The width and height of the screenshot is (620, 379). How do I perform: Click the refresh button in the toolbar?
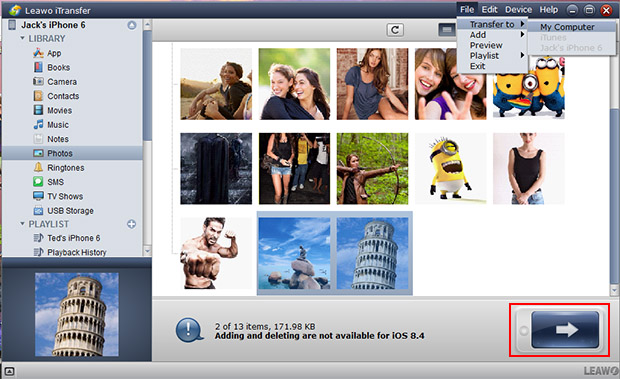click(395, 30)
